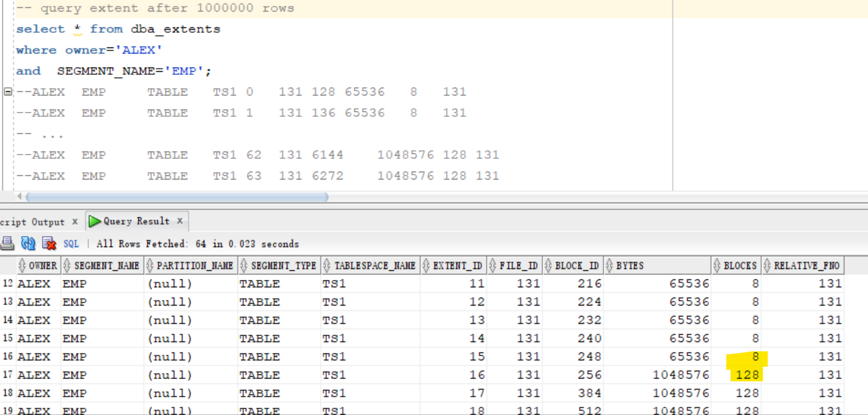Click EXTENT_ID cell with value 15

point(453,357)
